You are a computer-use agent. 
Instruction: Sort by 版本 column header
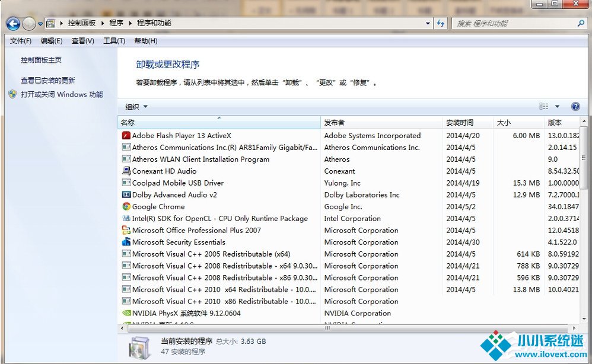tap(562, 123)
